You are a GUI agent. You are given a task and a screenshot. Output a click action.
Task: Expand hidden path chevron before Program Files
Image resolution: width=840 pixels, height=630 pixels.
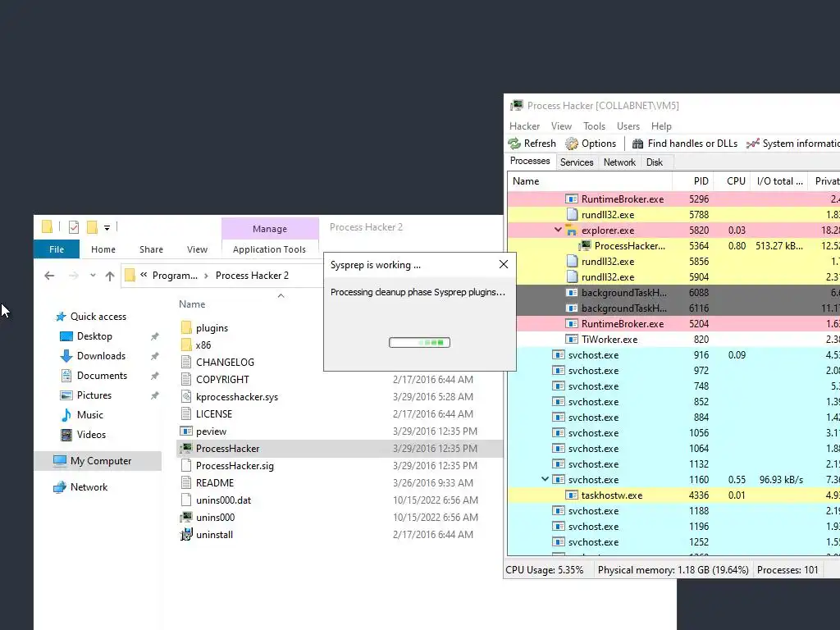(144, 275)
